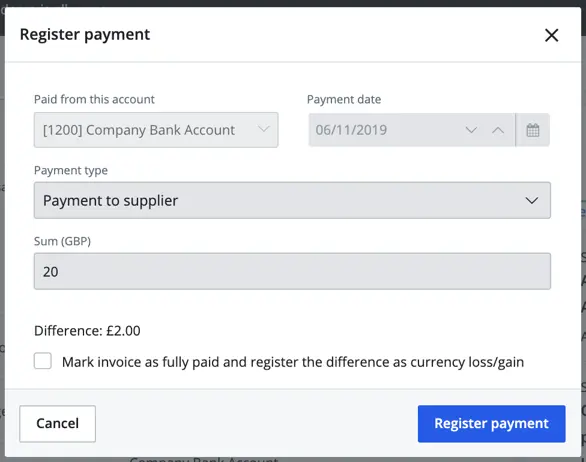Click the Company Bank Account chevron arrow
The height and width of the screenshot is (462, 586).
[x=263, y=129]
